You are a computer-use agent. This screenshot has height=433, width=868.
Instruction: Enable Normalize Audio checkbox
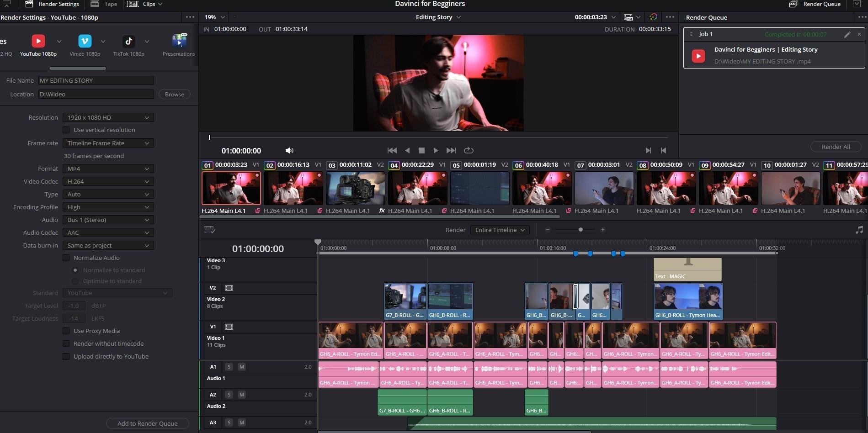click(66, 258)
